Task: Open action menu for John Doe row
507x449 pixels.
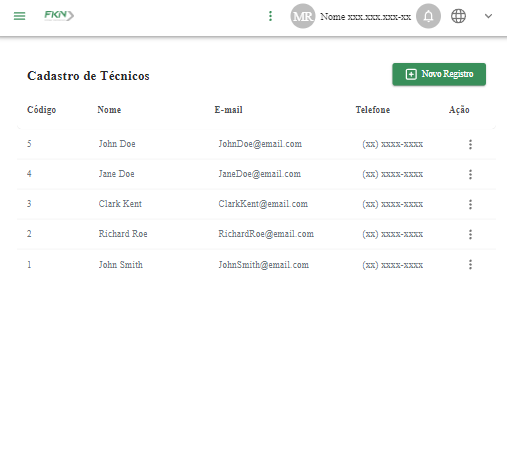Action: tap(470, 144)
